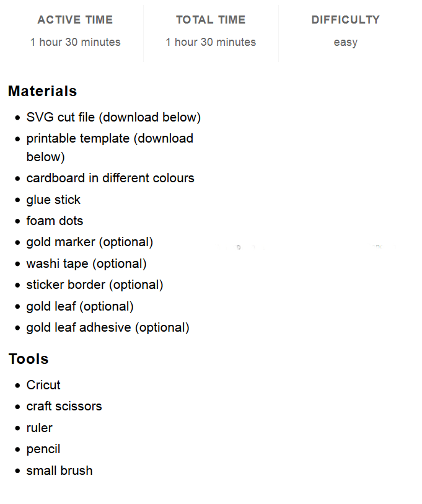
Task: Select the gold leaf (optional) item
Action: pos(80,306)
